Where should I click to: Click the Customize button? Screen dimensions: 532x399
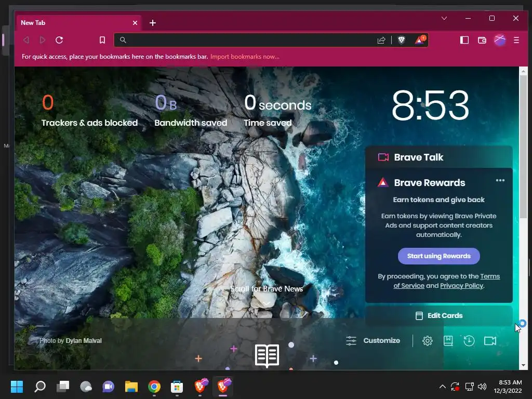pyautogui.click(x=373, y=341)
